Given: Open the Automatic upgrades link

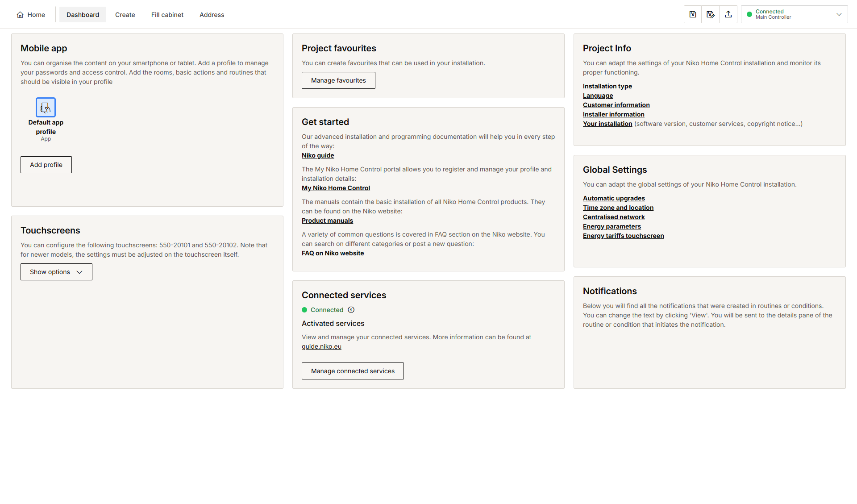Looking at the screenshot, I should point(614,198).
